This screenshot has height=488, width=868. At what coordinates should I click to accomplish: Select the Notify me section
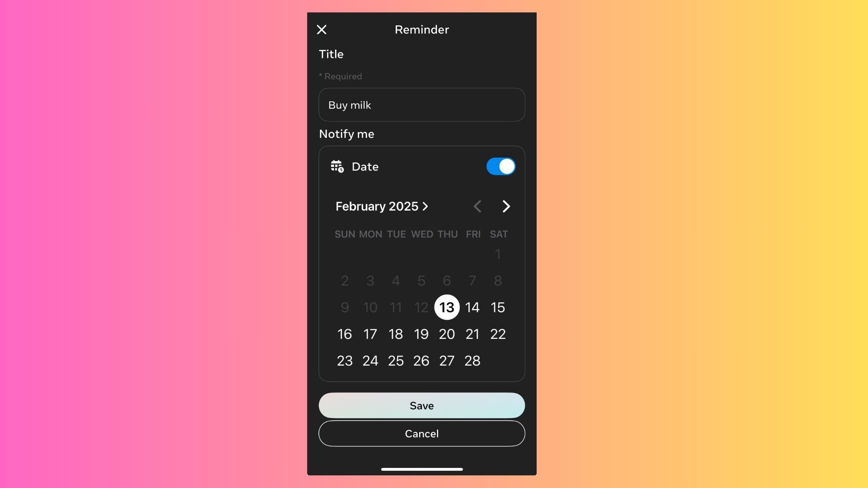(x=346, y=132)
